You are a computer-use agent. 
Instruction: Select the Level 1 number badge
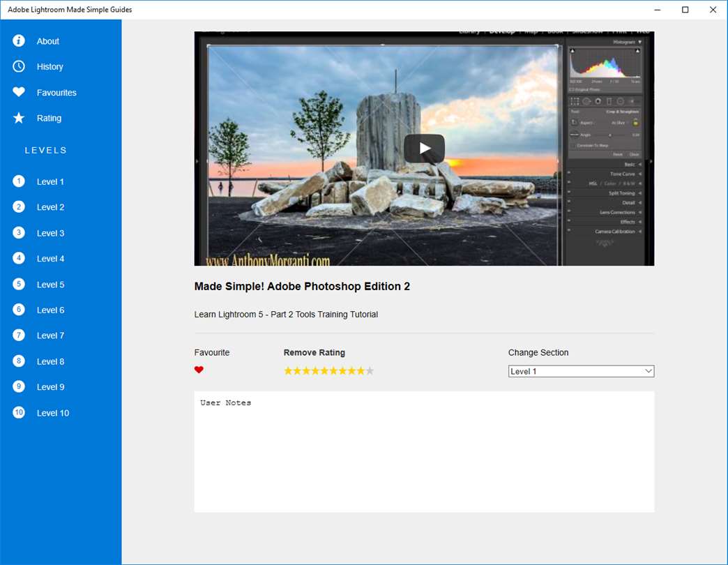(19, 181)
